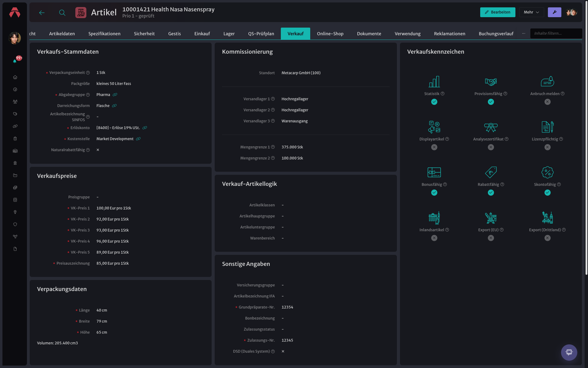
Task: Toggle the Statistik checkmark indicator
Action: tap(434, 102)
